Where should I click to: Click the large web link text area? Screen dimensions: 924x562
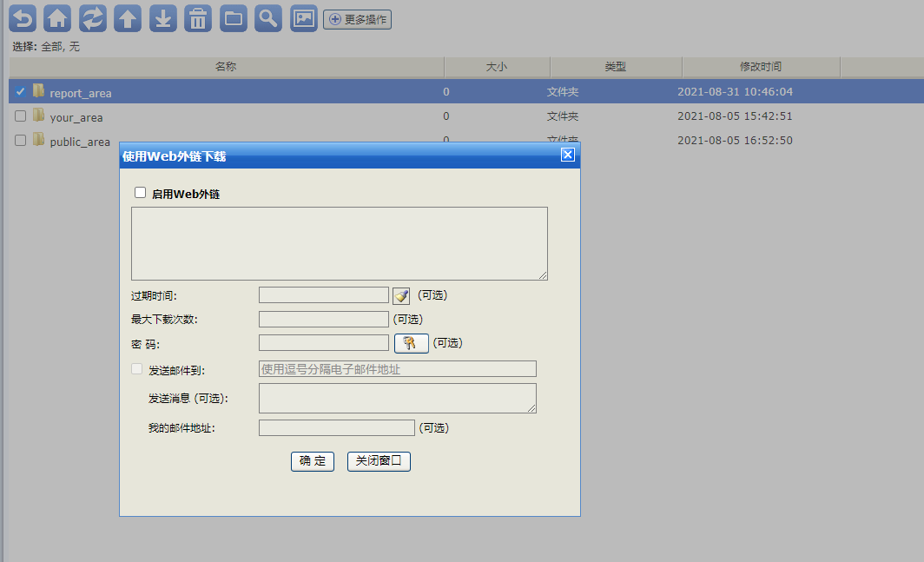click(x=340, y=243)
